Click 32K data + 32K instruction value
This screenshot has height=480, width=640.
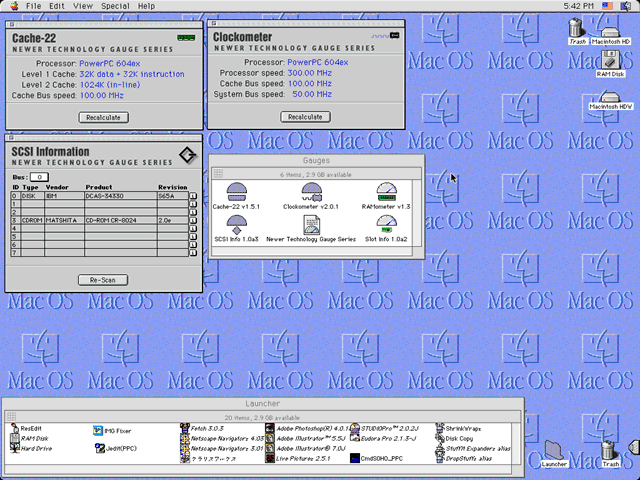coord(132,74)
